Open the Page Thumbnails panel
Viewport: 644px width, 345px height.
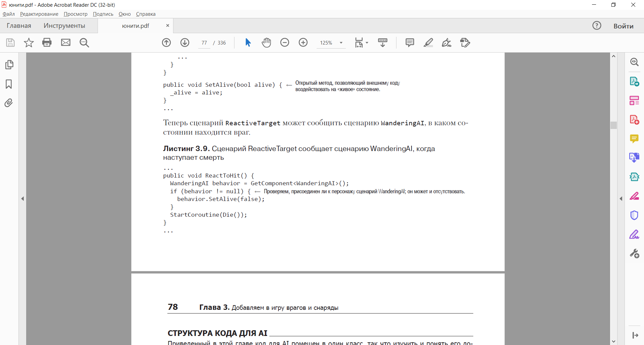coord(9,65)
